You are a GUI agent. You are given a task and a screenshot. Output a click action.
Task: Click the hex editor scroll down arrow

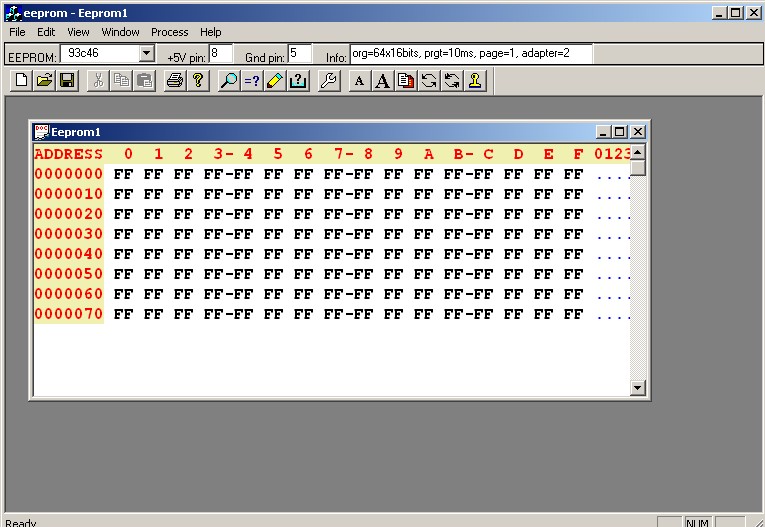pos(638,387)
